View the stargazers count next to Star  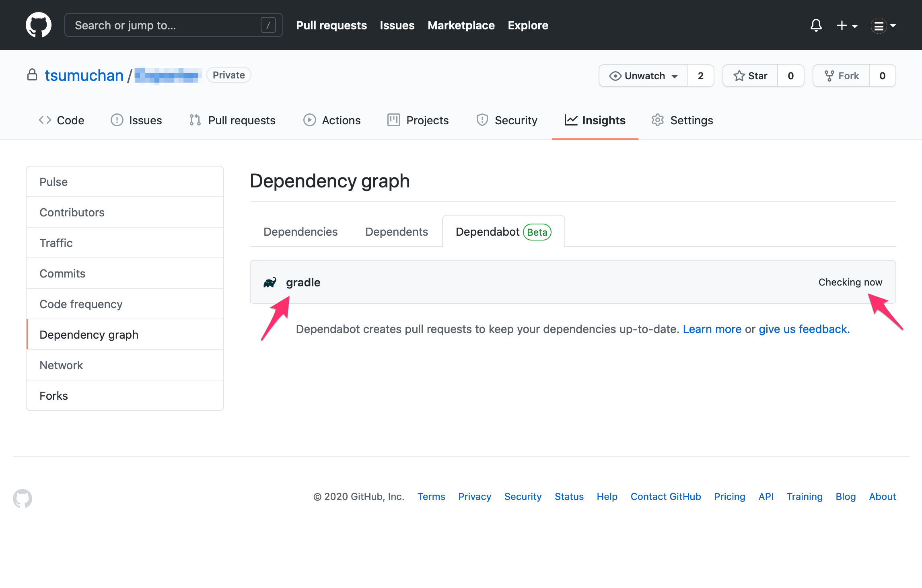click(791, 76)
